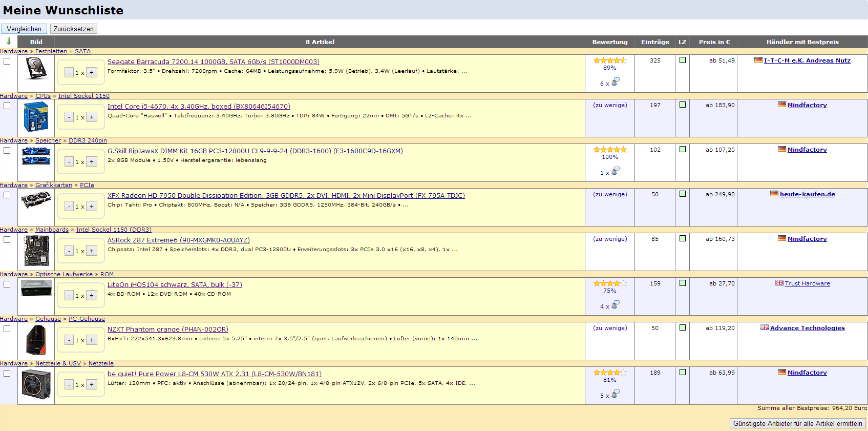Mark the LiteOn iHOS104 row checkbox
868x431 pixels.
pyautogui.click(x=7, y=284)
